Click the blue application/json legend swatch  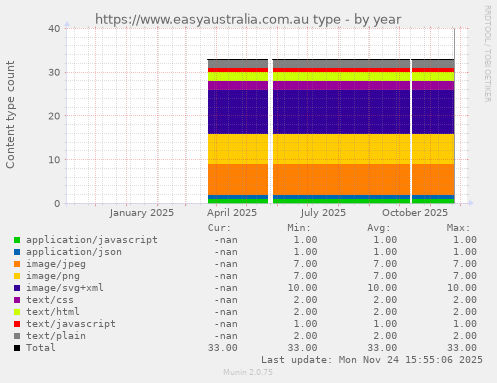coord(17,252)
